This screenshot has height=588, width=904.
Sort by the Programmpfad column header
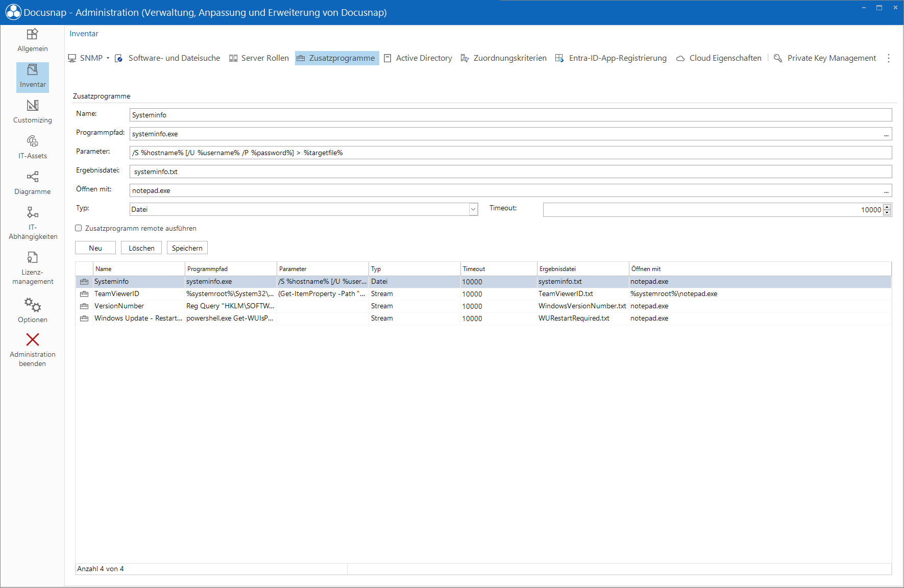[231, 269]
